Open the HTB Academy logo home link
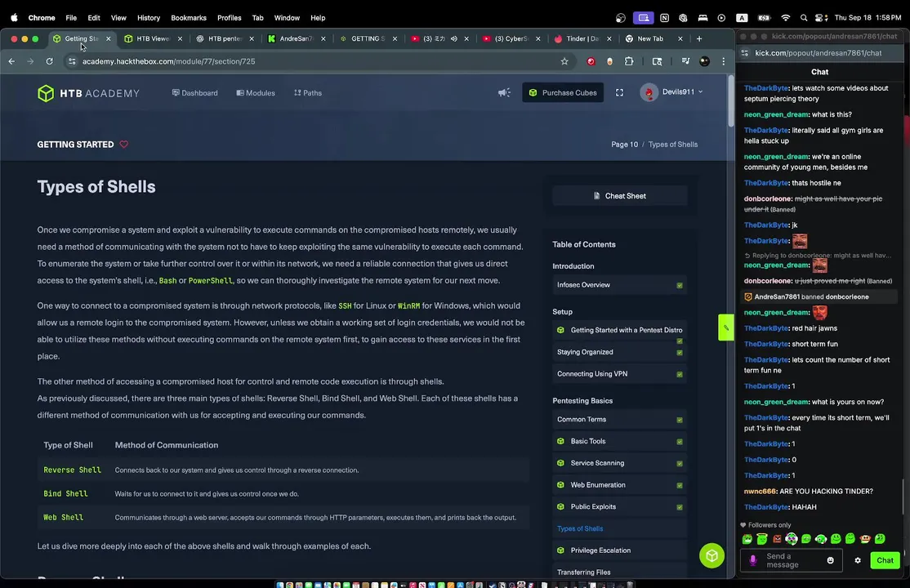This screenshot has width=910, height=588. [x=88, y=93]
